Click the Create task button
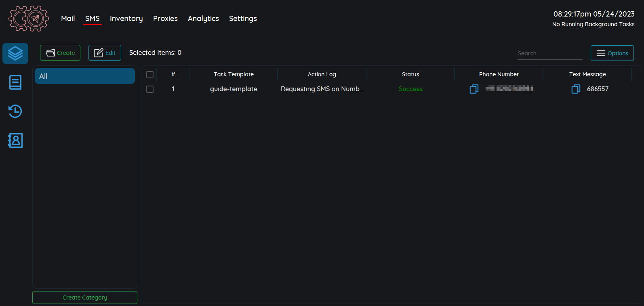 click(x=60, y=53)
